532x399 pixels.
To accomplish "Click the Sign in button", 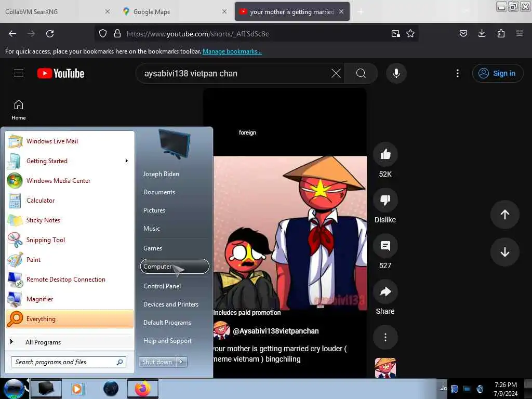I will click(497, 73).
